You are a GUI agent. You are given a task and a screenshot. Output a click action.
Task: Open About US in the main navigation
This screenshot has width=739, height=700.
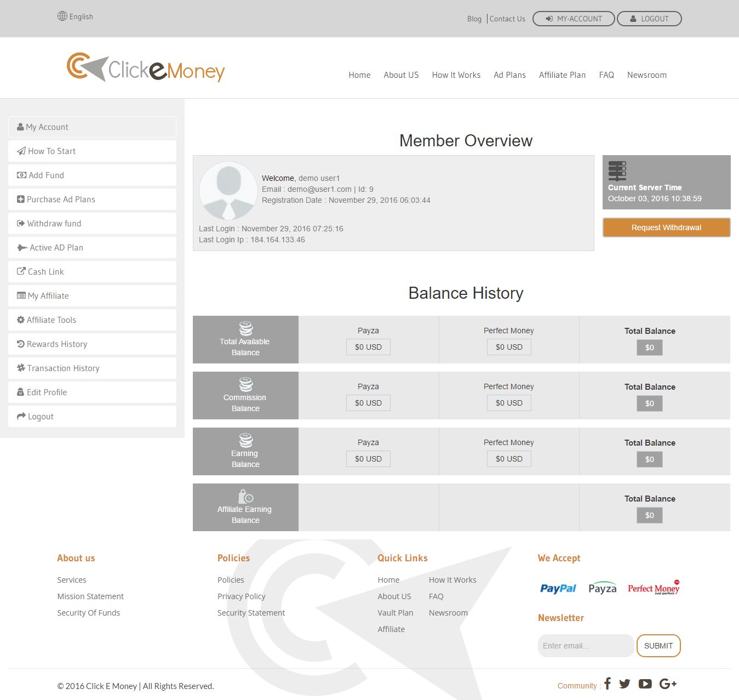[x=401, y=75]
